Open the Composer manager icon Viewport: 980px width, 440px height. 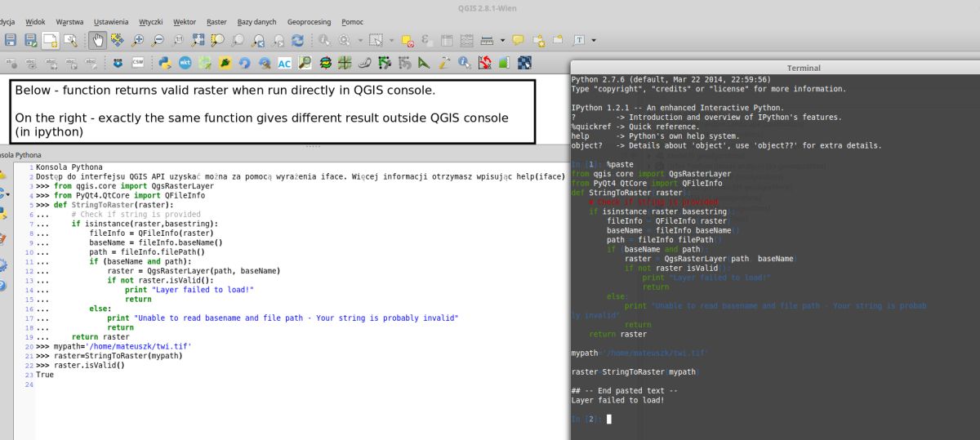click(70, 39)
